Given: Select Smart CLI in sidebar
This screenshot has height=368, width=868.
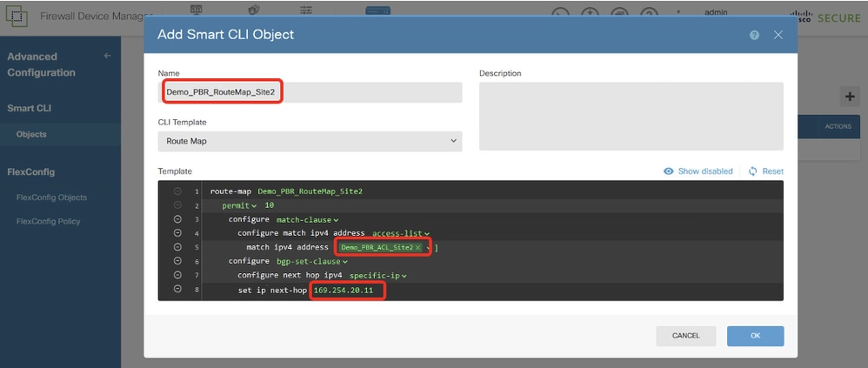Looking at the screenshot, I should 30,109.
